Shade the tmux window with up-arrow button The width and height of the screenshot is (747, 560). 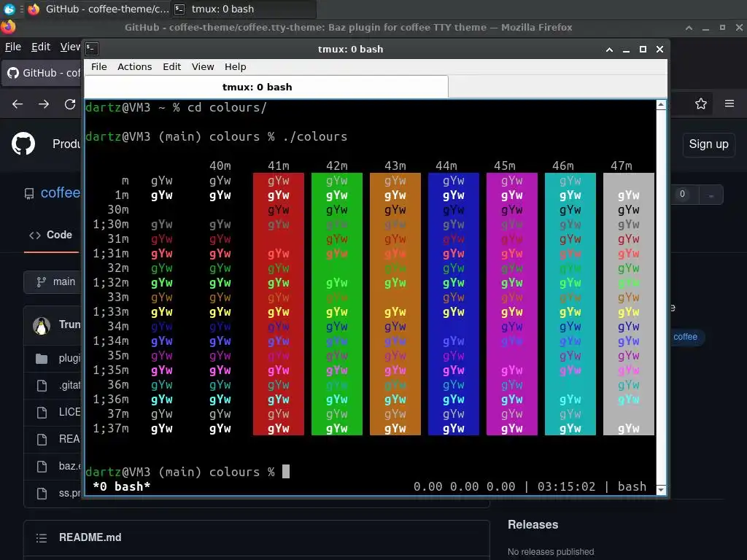click(x=609, y=49)
